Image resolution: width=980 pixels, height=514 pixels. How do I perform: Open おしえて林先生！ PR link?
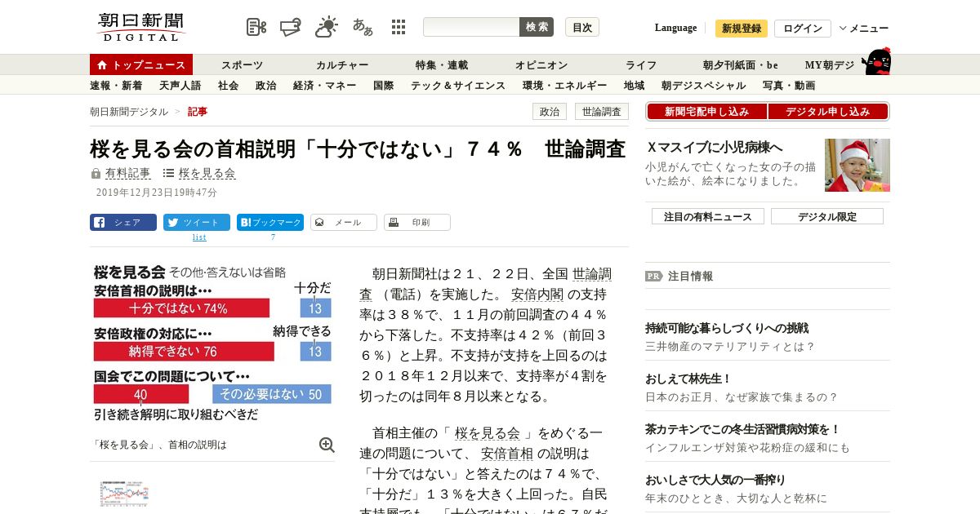coord(688,379)
